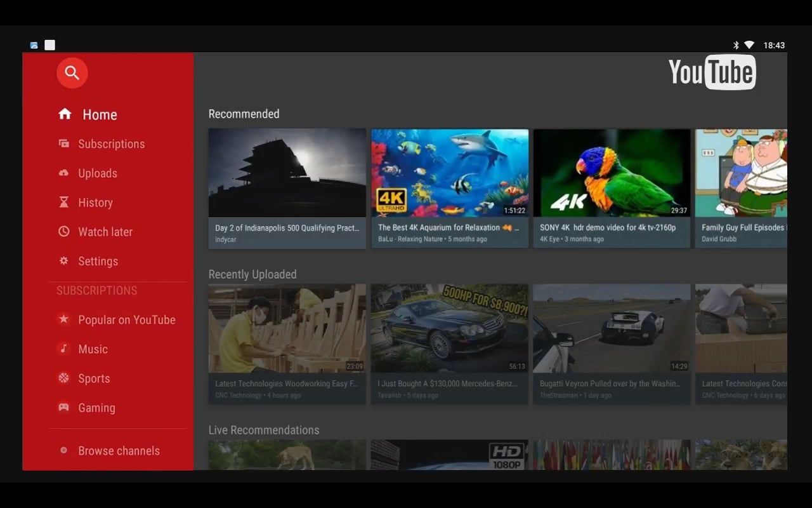Click title 'Bugatti Veyron Pulled over'
The image size is (812, 508).
coord(610,384)
